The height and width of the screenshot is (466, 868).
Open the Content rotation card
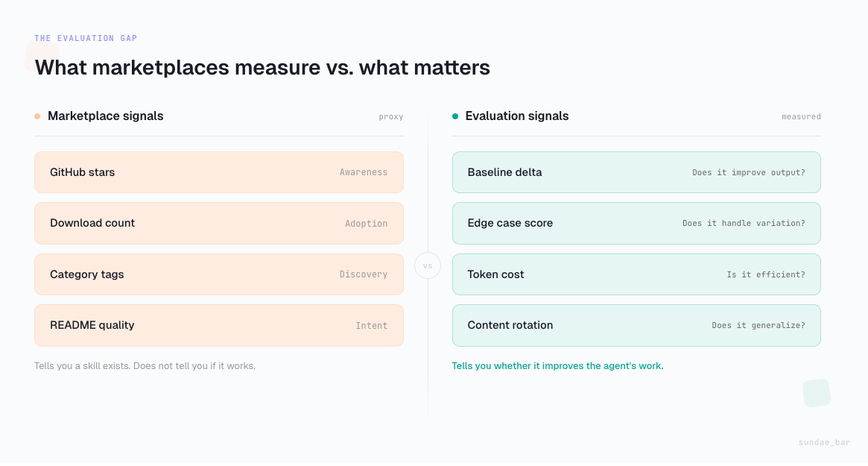(636, 325)
